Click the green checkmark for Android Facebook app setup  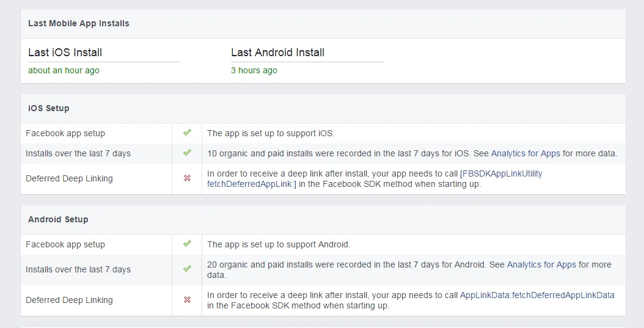(x=187, y=244)
